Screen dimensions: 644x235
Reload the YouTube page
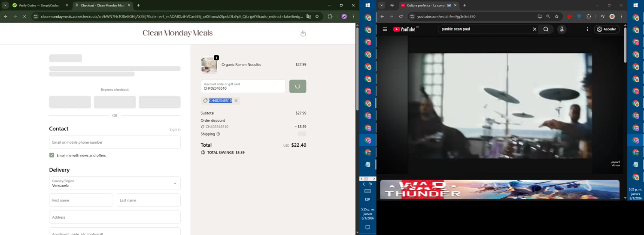(401, 17)
